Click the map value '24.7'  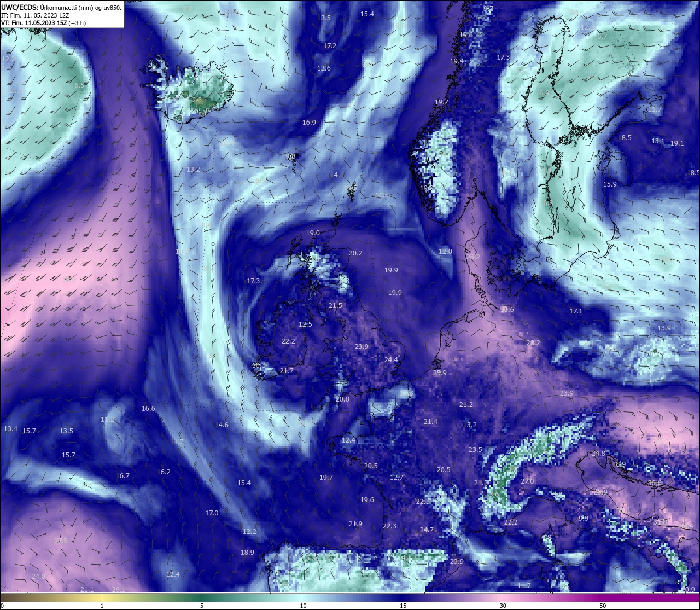click(x=427, y=530)
